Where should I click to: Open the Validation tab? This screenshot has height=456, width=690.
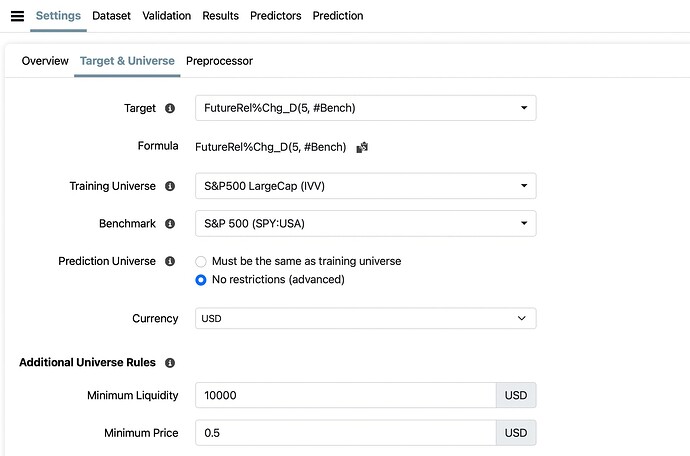167,16
